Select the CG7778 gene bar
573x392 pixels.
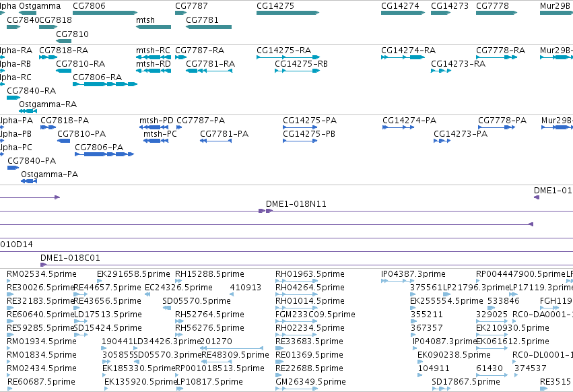[x=497, y=13]
